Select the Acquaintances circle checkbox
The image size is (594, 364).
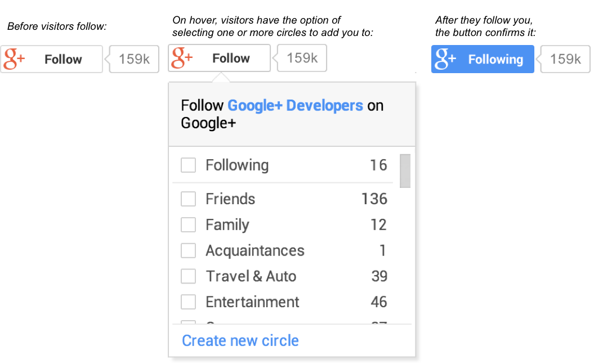tap(188, 251)
